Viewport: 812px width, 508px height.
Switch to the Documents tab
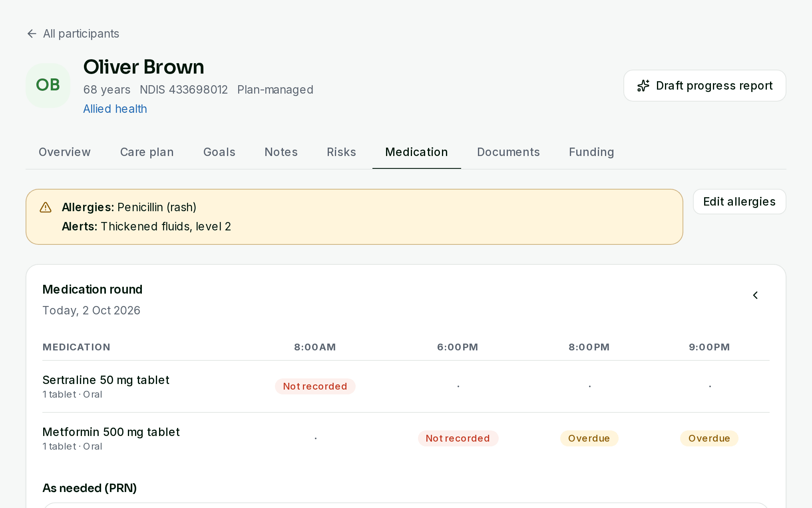coord(509,152)
